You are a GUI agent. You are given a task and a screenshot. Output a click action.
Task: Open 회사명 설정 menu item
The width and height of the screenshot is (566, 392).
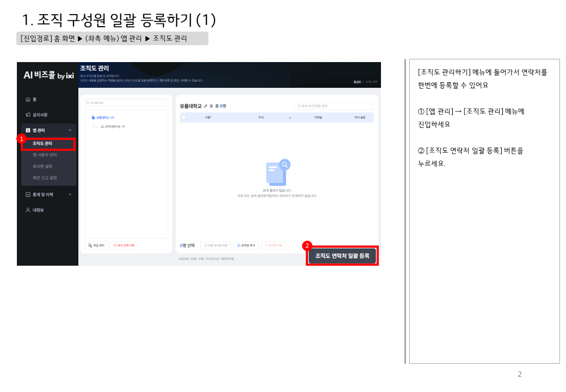[x=42, y=167]
